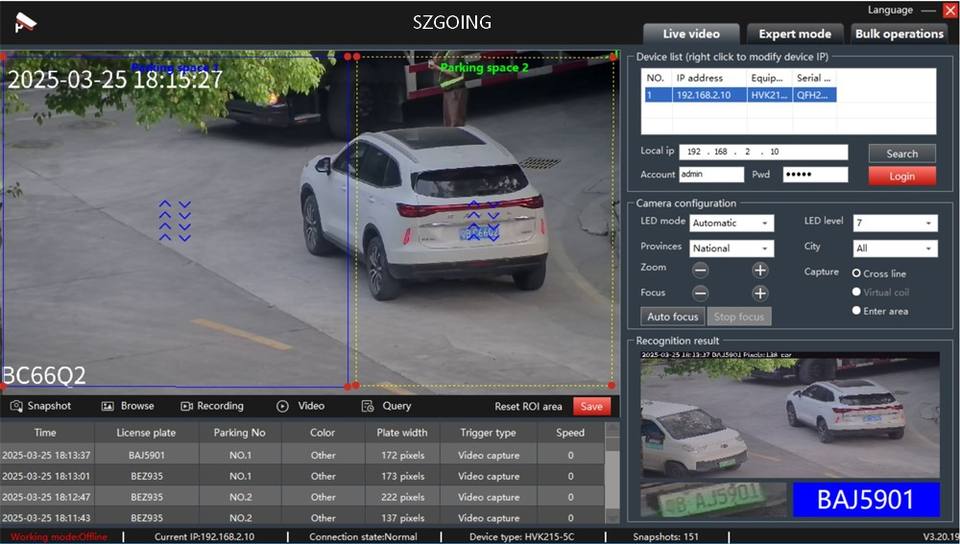Click the Focus minus icon
Image resolution: width=960 pixels, height=544 pixels.
(701, 293)
